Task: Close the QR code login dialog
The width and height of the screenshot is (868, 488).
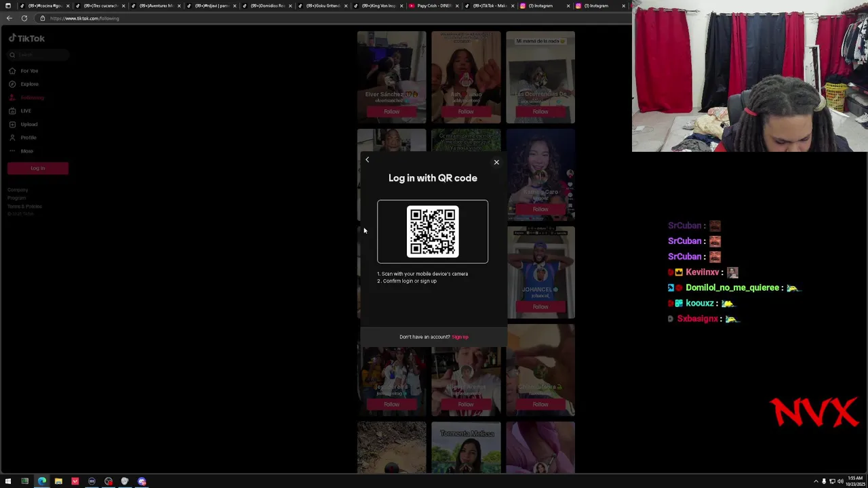Action: click(496, 162)
